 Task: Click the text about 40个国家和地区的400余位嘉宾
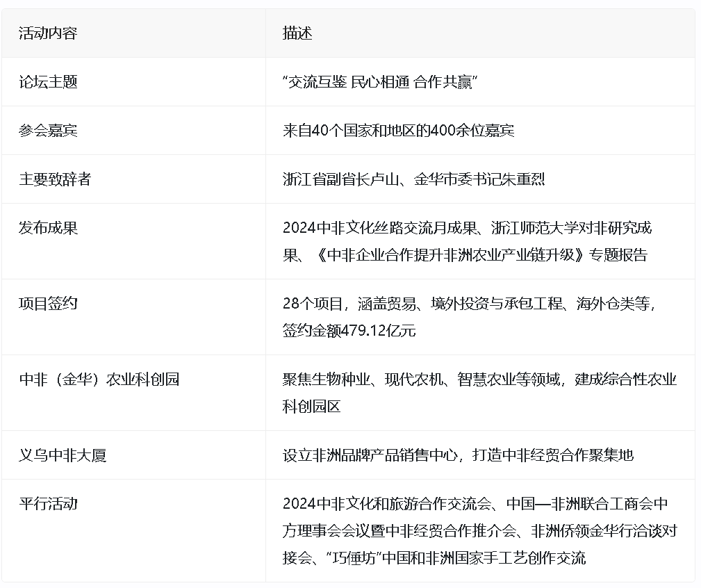398,131
